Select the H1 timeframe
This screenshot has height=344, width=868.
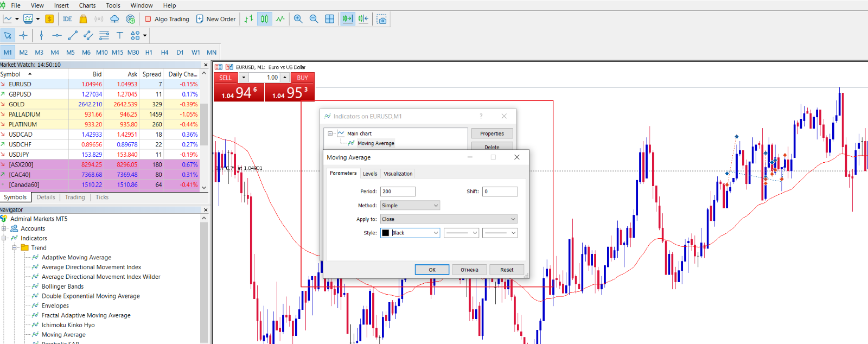(x=149, y=53)
